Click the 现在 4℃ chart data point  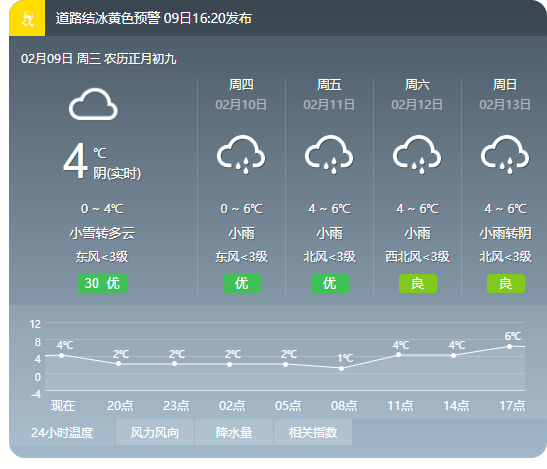pyautogui.click(x=62, y=356)
